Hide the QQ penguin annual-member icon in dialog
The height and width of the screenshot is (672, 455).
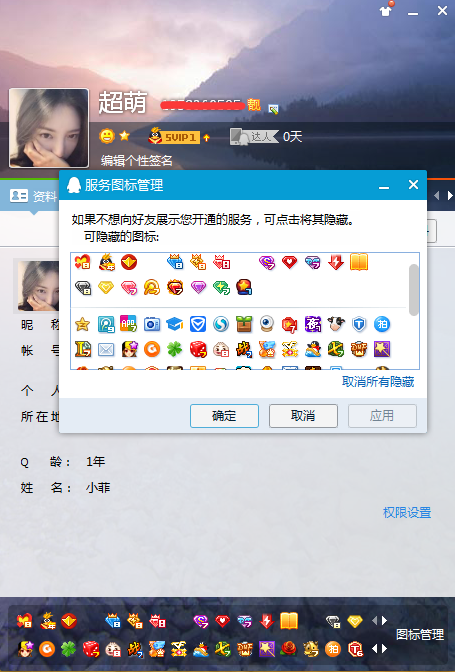coord(106,262)
